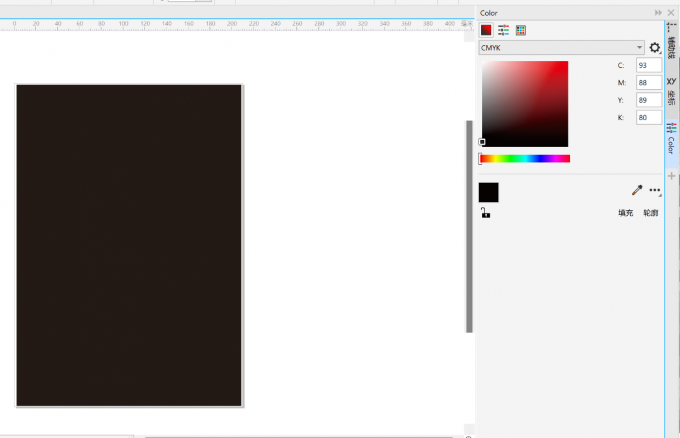
Task: Click the black current color swatch
Action: pos(489,193)
